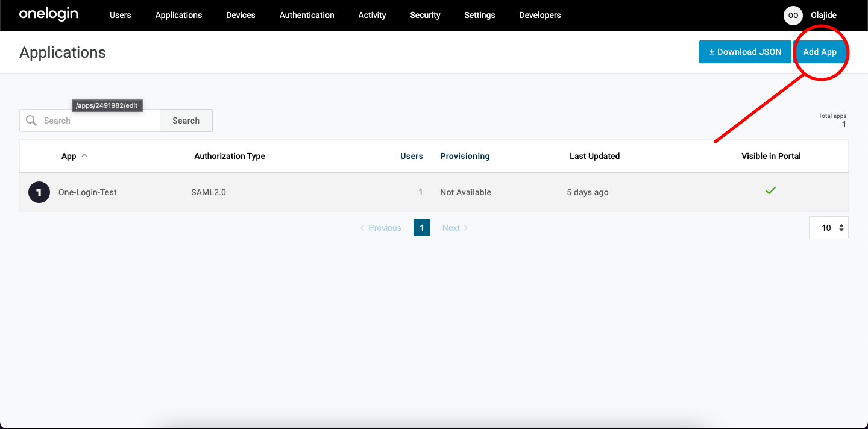
Task: Focus the app Search input field
Action: coord(90,121)
